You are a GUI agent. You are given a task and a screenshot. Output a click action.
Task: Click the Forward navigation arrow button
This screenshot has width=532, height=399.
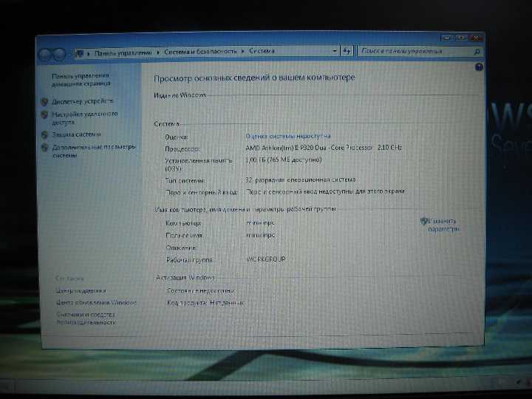pyautogui.click(x=60, y=55)
